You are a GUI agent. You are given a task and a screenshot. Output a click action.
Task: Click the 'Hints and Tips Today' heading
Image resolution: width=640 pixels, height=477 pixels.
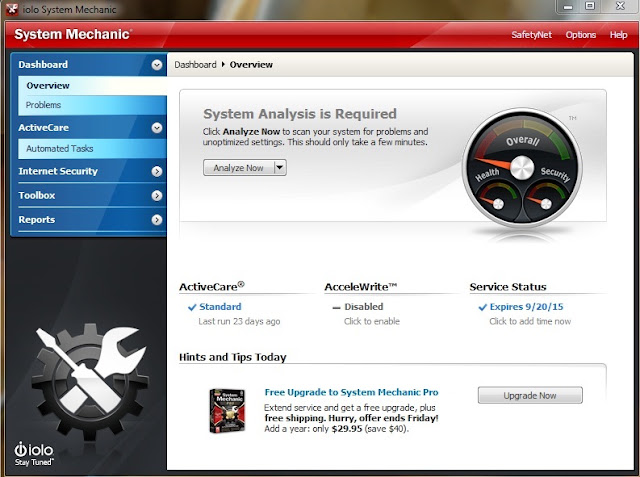click(233, 357)
